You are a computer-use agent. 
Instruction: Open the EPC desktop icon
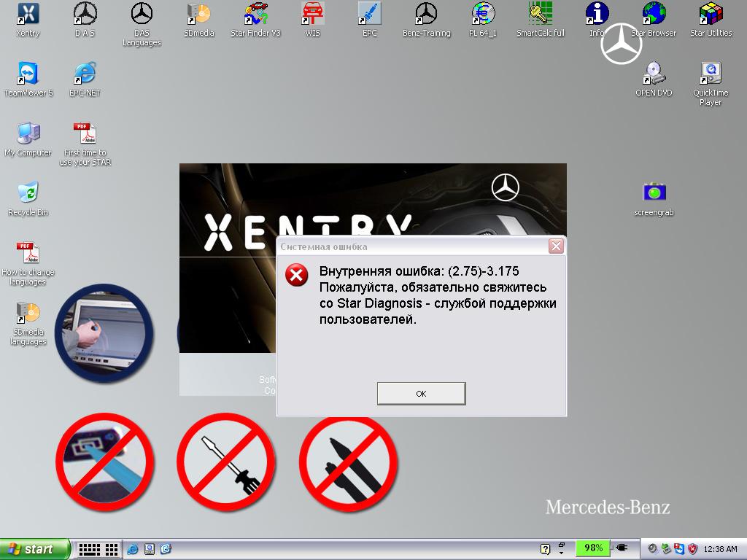(369, 20)
